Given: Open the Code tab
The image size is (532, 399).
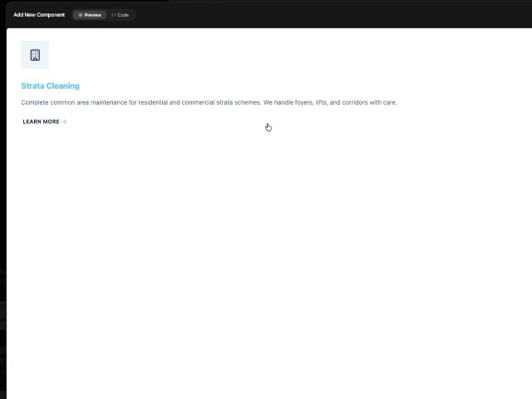Looking at the screenshot, I should tap(121, 15).
